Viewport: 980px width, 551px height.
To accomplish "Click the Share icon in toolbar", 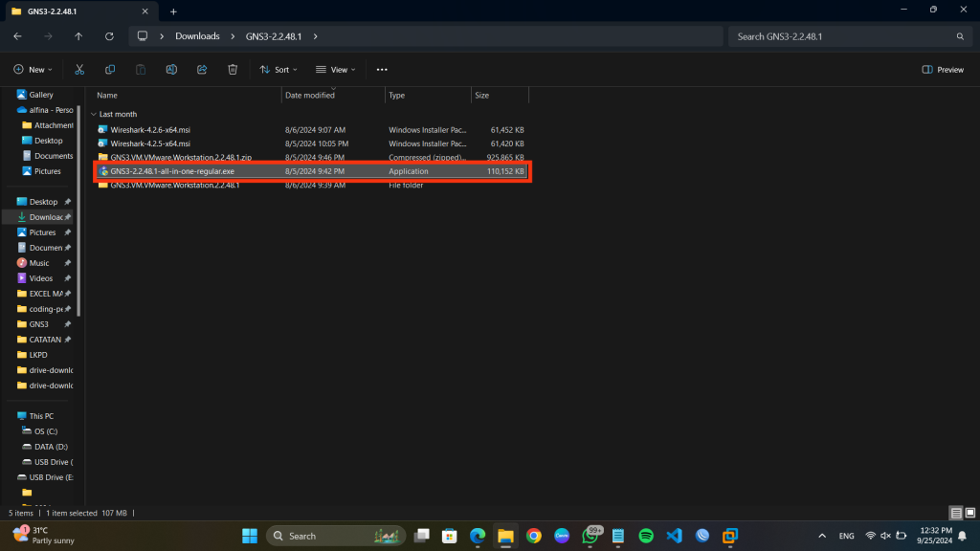I will coord(202,70).
